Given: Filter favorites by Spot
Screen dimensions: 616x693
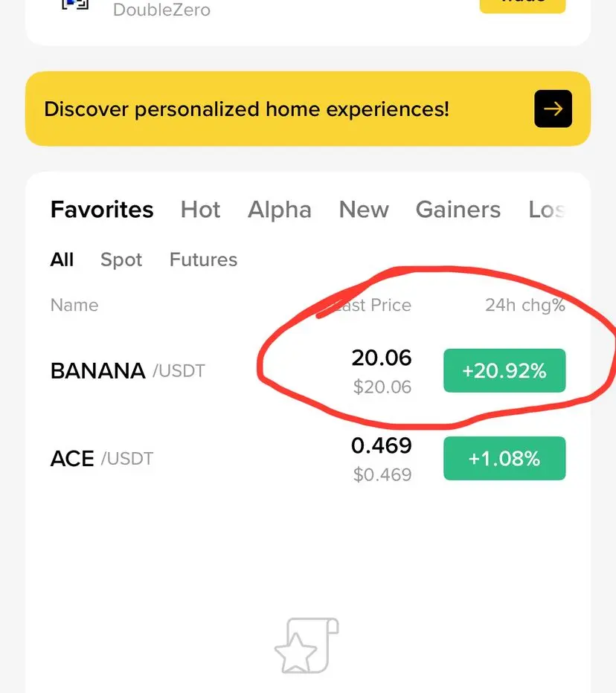Looking at the screenshot, I should 121,260.
